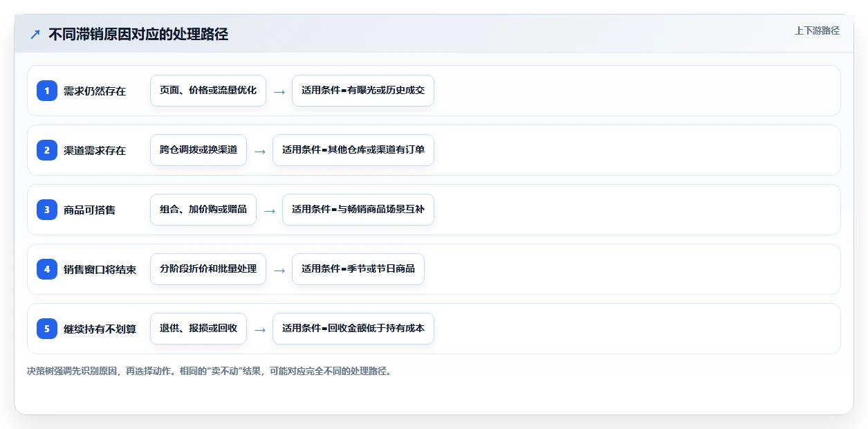This screenshot has height=429, width=868.
Task: Click the label 需求仍然存在
Action: (95, 91)
